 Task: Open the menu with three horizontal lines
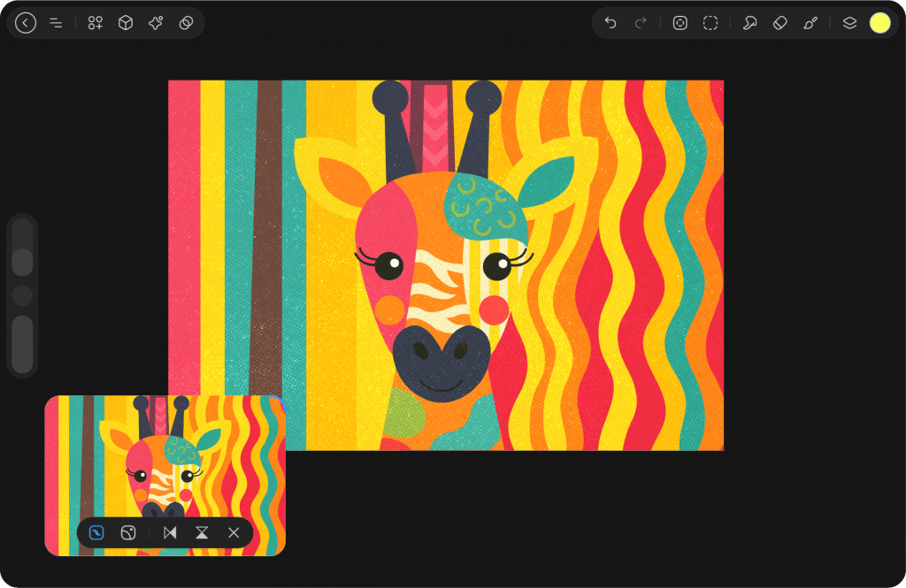56,23
